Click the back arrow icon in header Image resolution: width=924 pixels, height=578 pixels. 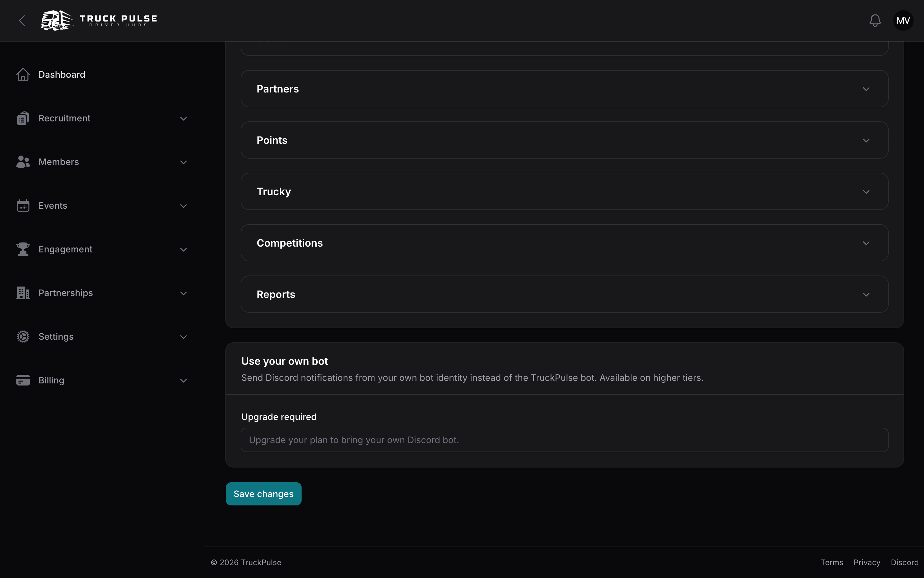pos(22,21)
